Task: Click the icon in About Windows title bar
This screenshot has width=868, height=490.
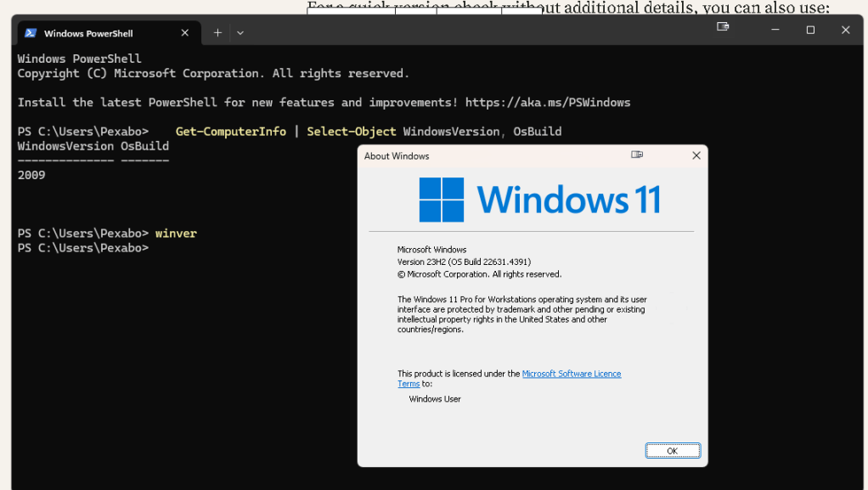Action: click(x=637, y=155)
